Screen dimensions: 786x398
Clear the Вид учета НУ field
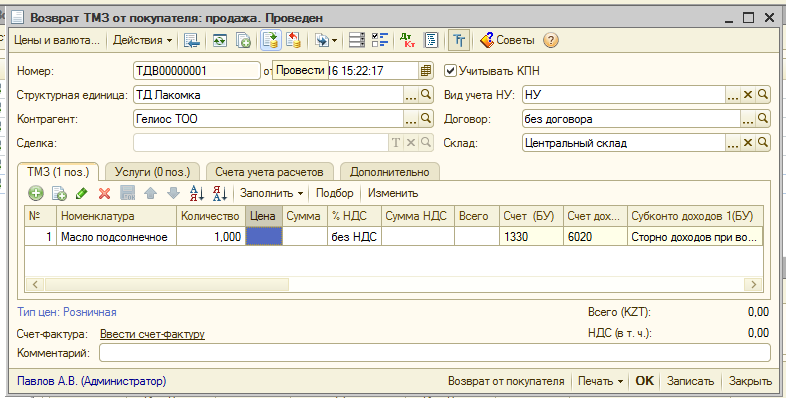[748, 95]
